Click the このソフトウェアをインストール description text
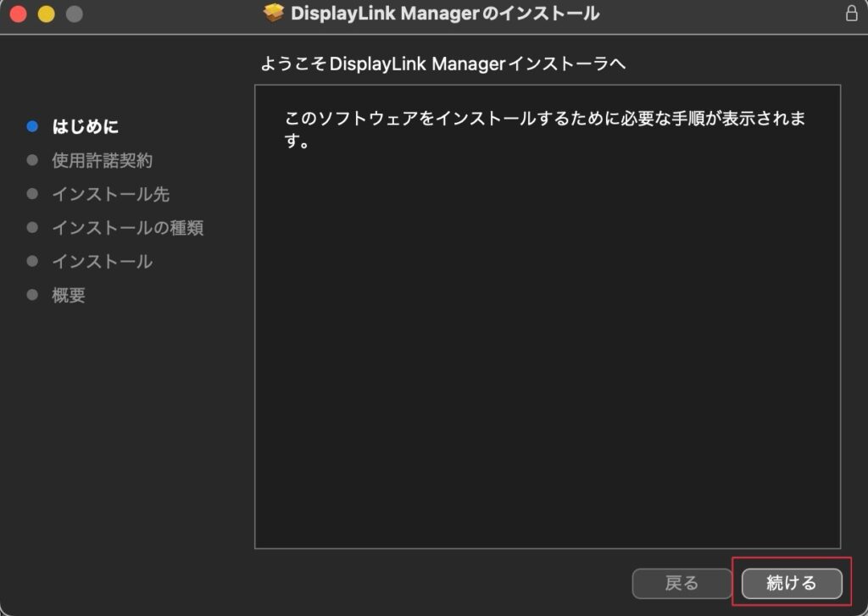The height and width of the screenshot is (616, 868). [545, 129]
